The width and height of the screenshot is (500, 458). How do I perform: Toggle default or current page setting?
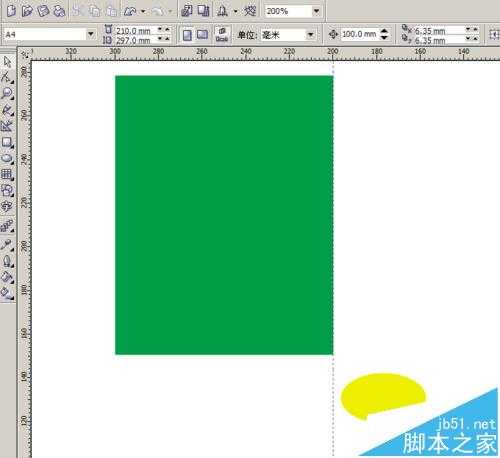coord(222,35)
